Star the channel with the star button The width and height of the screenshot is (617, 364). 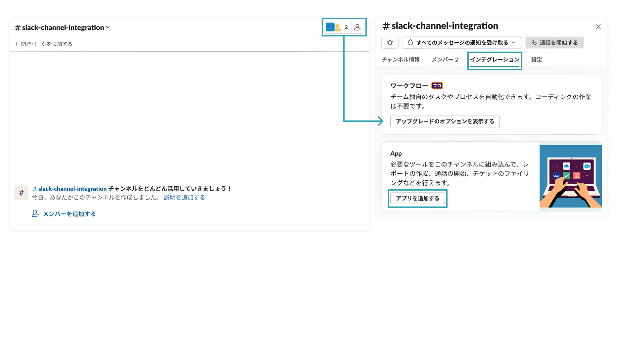(x=390, y=42)
